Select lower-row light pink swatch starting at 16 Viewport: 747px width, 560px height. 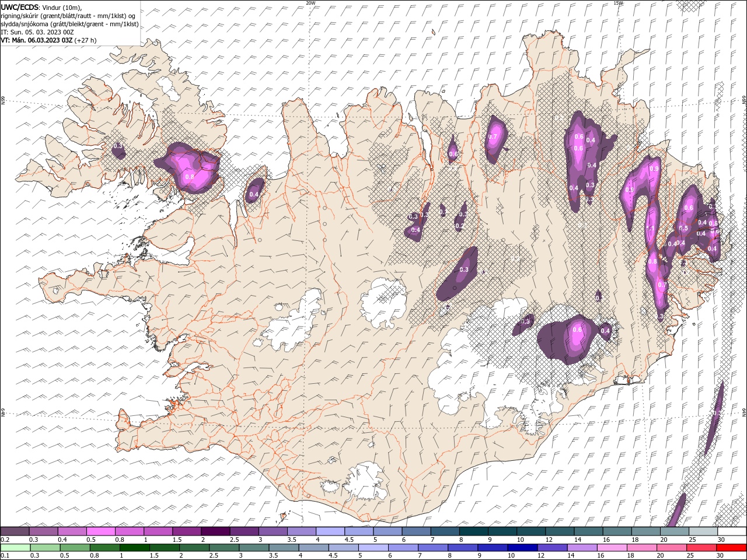(611, 548)
